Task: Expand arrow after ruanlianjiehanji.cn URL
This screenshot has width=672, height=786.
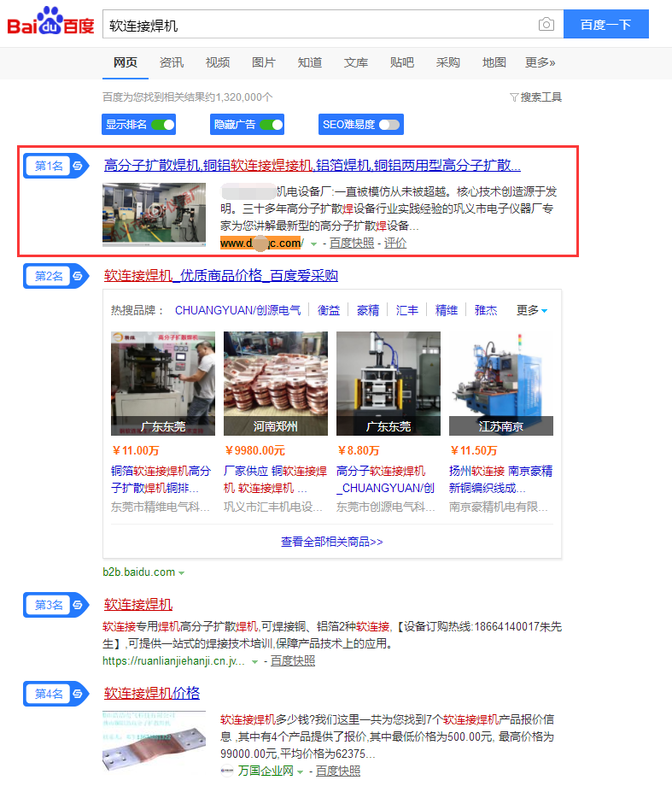Action: coord(254,662)
